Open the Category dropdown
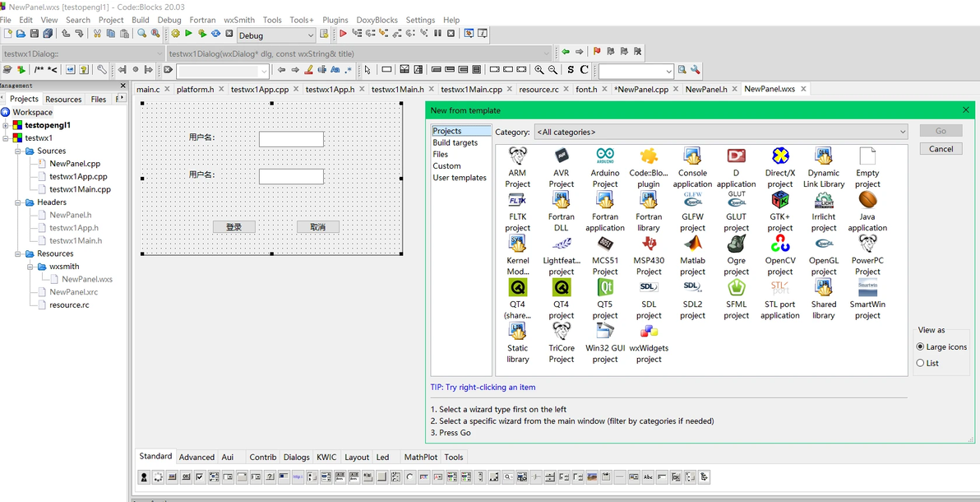 pyautogui.click(x=721, y=132)
